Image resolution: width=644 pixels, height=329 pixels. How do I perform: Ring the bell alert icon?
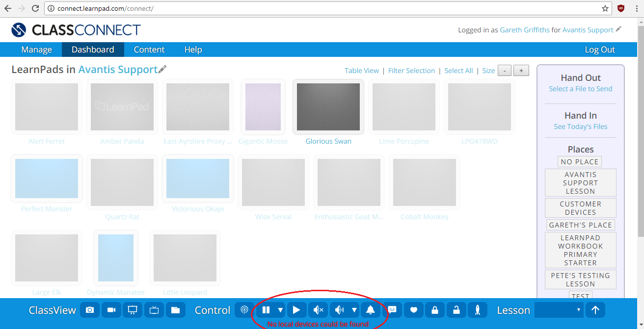pyautogui.click(x=371, y=310)
